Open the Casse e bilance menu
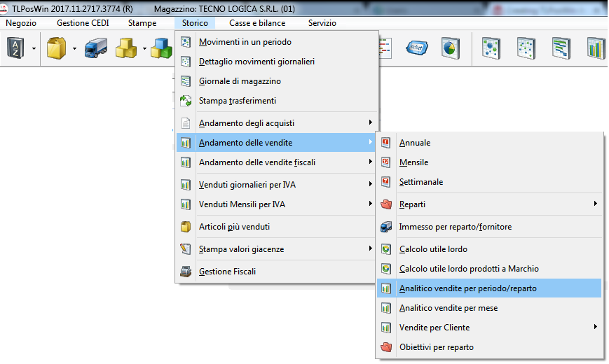Image resolution: width=609 pixels, height=364 pixels. click(257, 23)
